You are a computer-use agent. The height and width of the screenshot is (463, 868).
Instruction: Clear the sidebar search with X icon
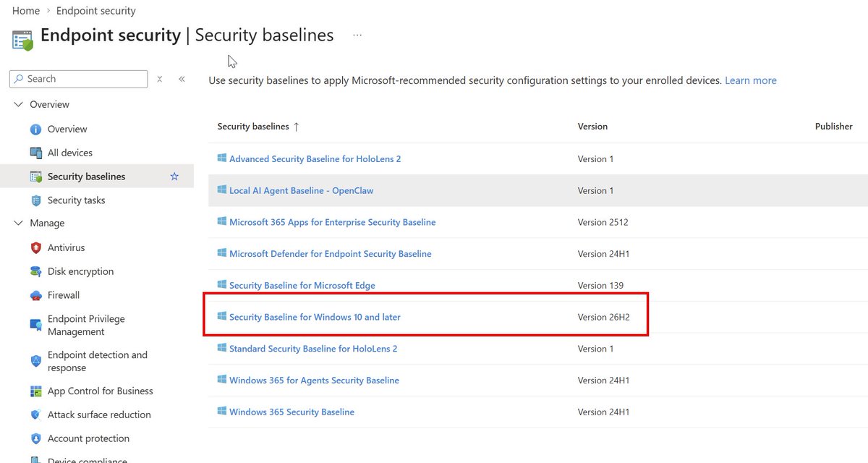click(160, 79)
